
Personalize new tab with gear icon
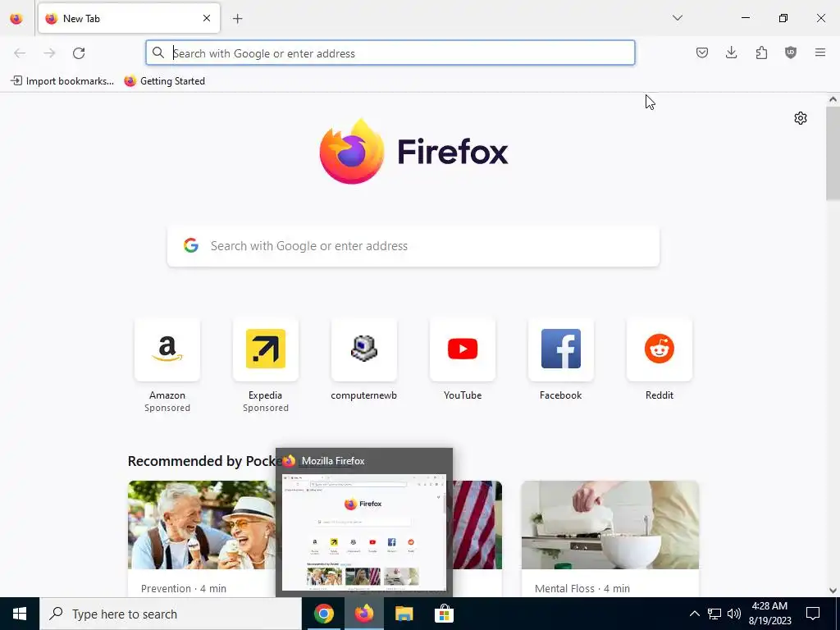pos(801,118)
